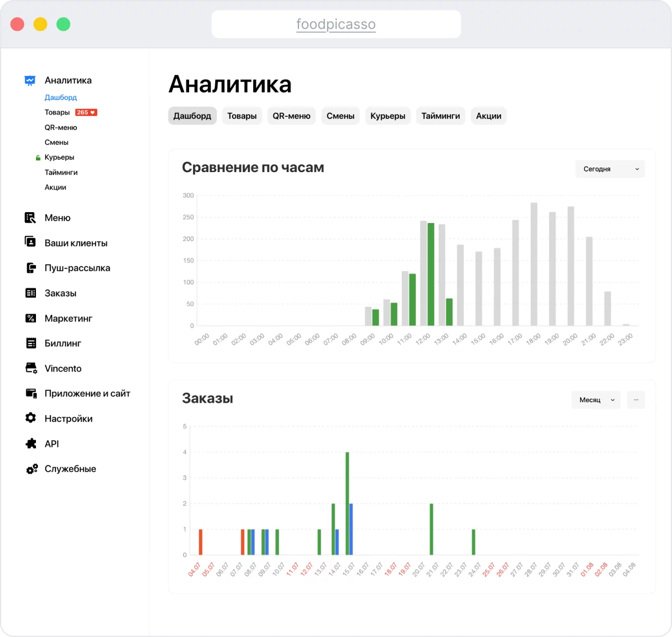Image resolution: width=672 pixels, height=637 pixels.
Task: Click the green 12:00 bar in hourly chart
Action: click(x=431, y=274)
